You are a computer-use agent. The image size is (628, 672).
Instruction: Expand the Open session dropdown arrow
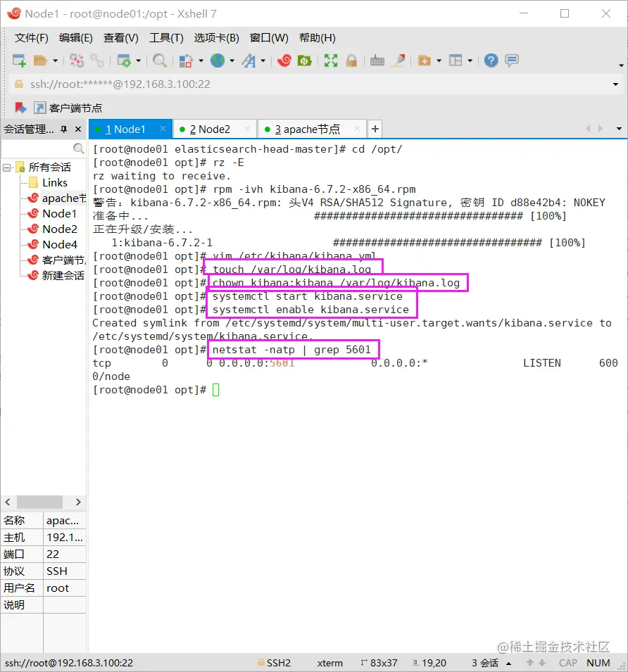pyautogui.click(x=56, y=61)
